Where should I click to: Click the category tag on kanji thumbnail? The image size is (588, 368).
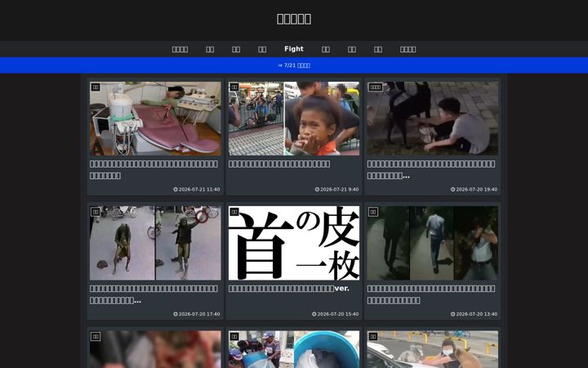234,212
